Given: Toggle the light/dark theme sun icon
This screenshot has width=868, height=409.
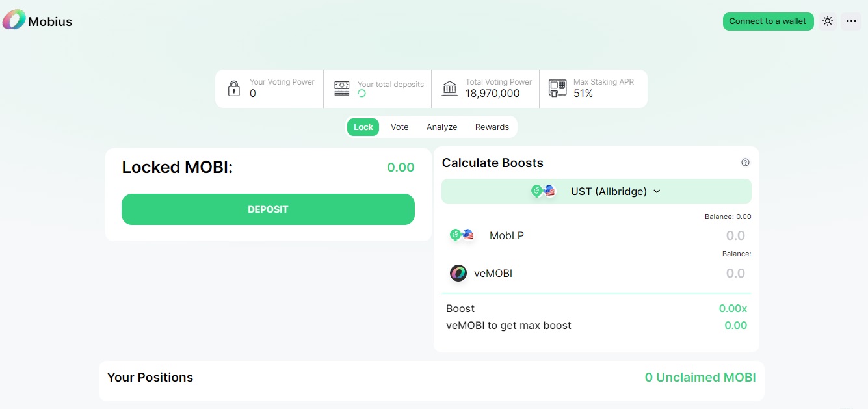Looking at the screenshot, I should pyautogui.click(x=827, y=21).
